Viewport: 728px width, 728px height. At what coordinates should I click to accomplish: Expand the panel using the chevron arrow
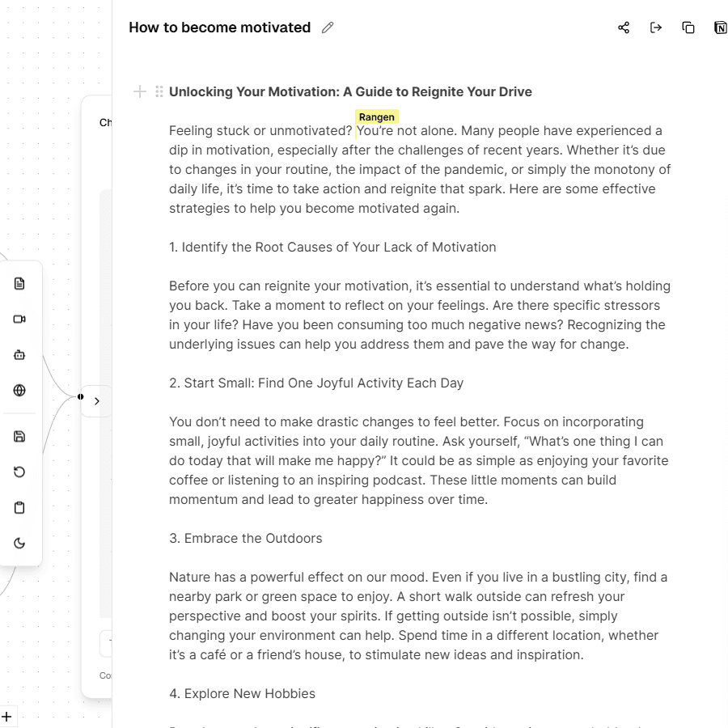[x=97, y=401]
